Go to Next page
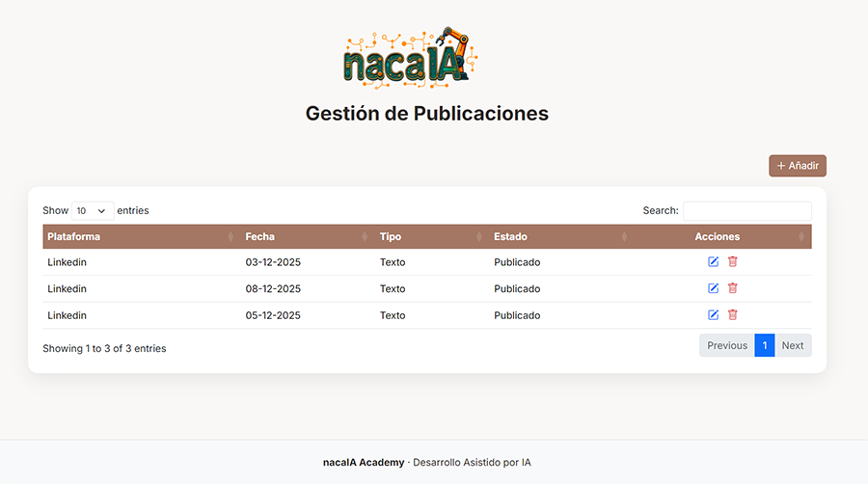The image size is (868, 484). click(x=793, y=345)
